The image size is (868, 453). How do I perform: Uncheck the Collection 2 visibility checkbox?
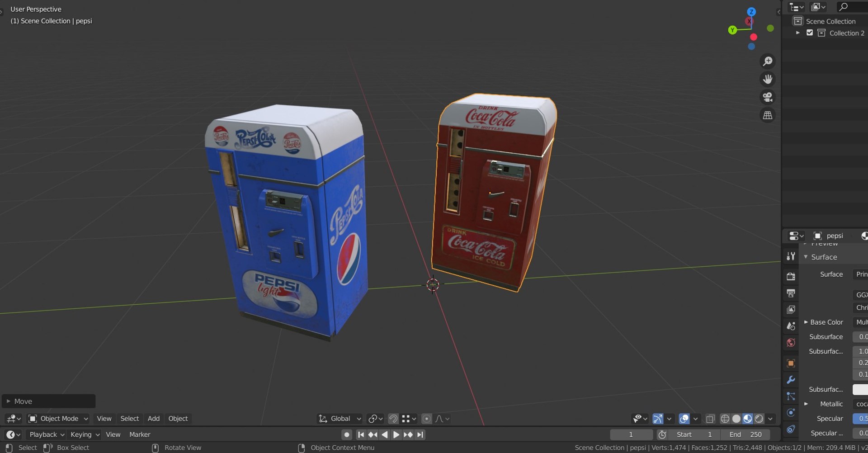coord(810,33)
